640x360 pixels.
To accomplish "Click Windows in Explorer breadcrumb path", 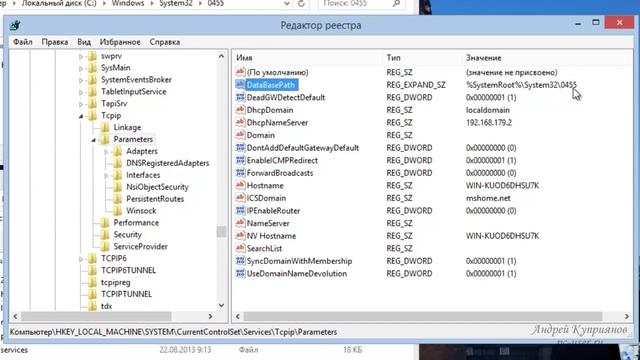I will pyautogui.click(x=128, y=3).
